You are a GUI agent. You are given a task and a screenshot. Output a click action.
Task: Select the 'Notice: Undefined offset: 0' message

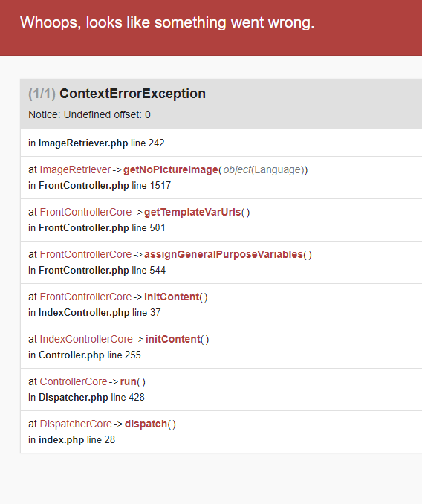click(x=89, y=114)
